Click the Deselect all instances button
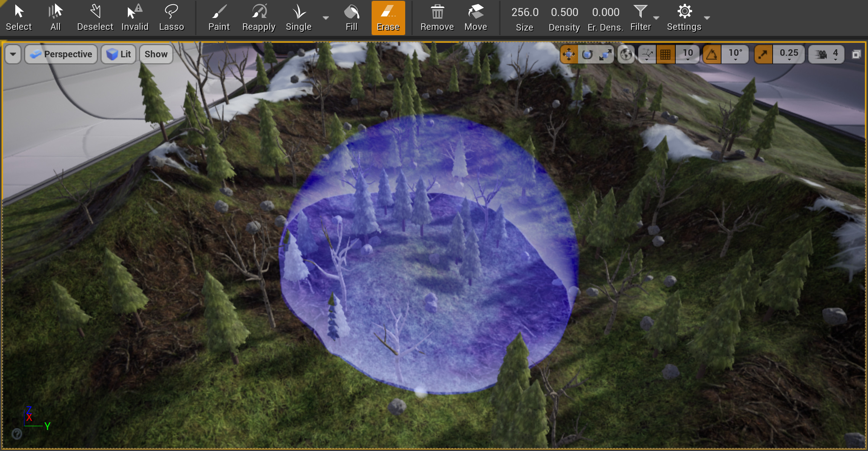This screenshot has height=451, width=868. pos(95,17)
